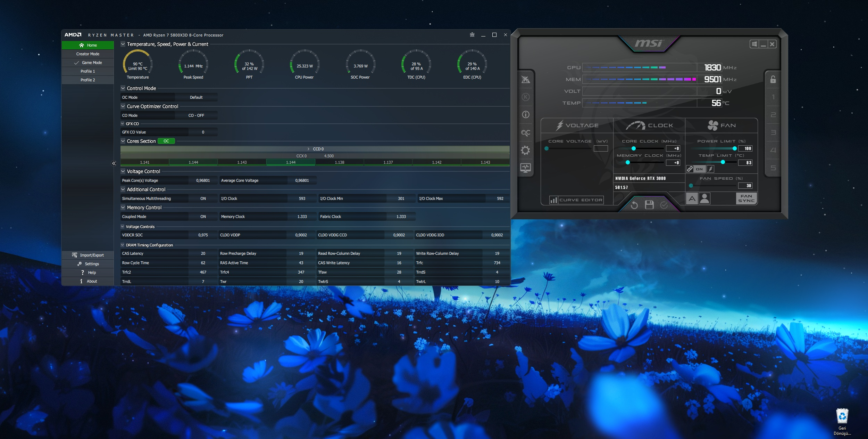Select Afterburner profile slot 5
868x439 pixels.
773,168
